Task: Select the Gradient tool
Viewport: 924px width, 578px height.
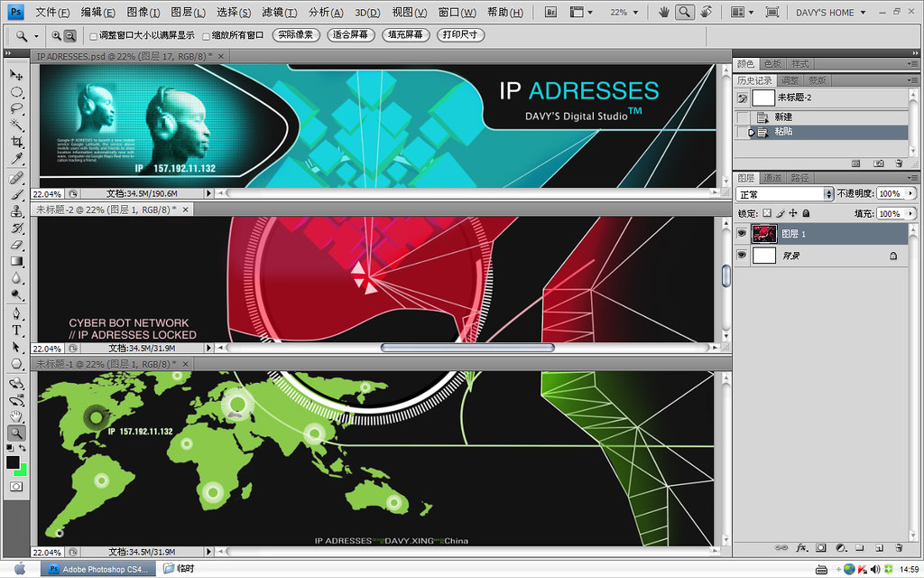Action: pyautogui.click(x=16, y=261)
